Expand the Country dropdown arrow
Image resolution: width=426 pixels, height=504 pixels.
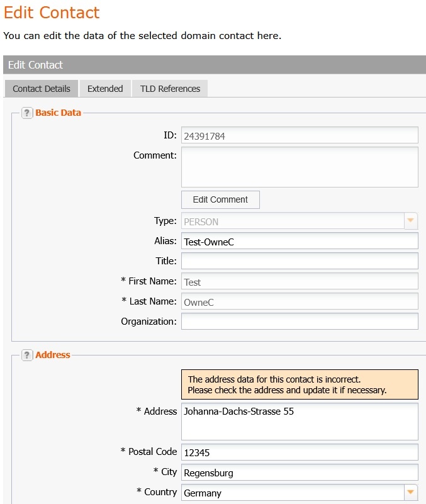point(410,492)
